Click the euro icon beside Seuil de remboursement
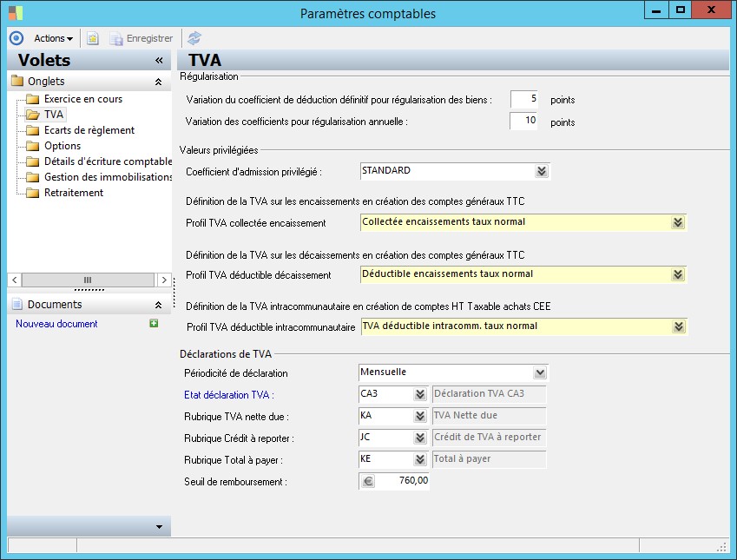Viewport: 737px width, 560px height. (x=368, y=481)
